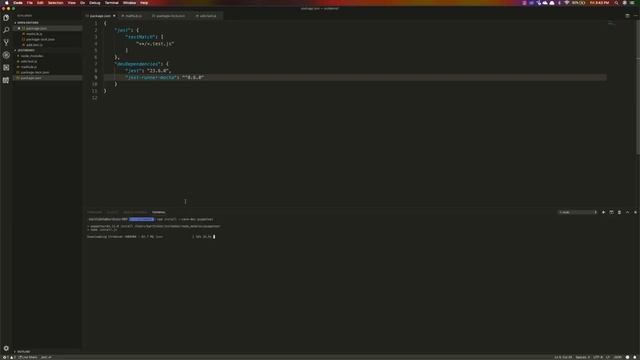Show the Debug Console panel tab
The width and height of the screenshot is (640, 360).
pos(135,212)
